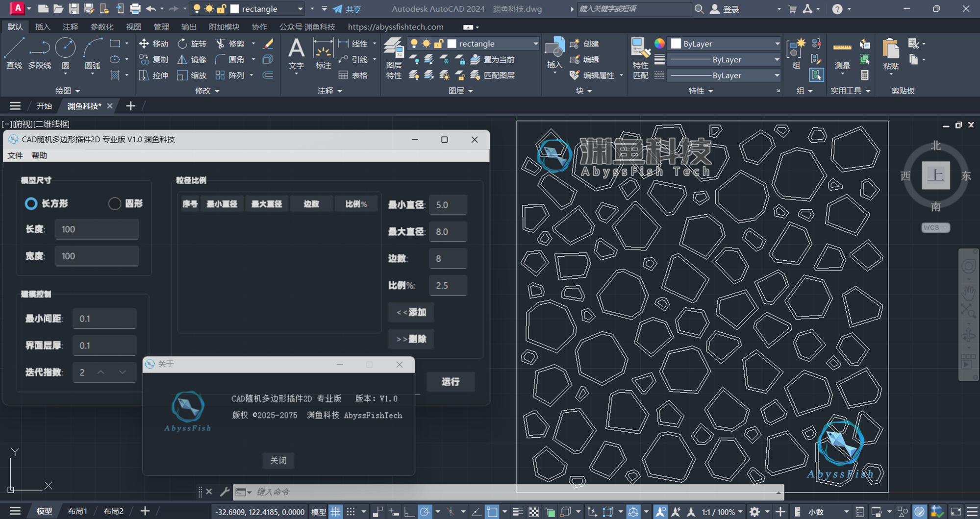Toggle snap mode in status bar
980x519 pixels.
pyautogui.click(x=351, y=512)
